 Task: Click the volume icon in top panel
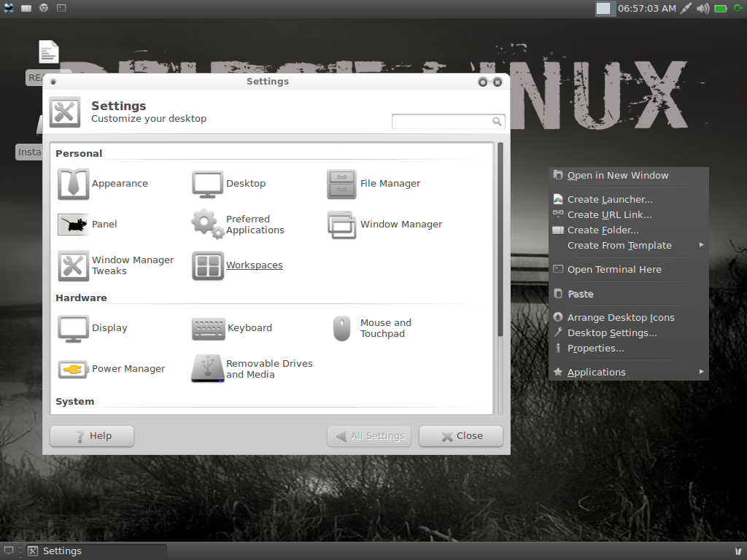[x=703, y=9]
